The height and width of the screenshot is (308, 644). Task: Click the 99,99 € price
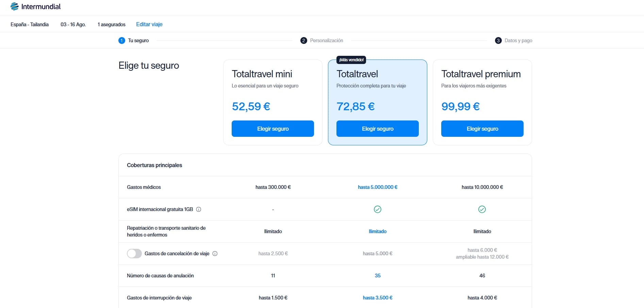click(x=461, y=107)
